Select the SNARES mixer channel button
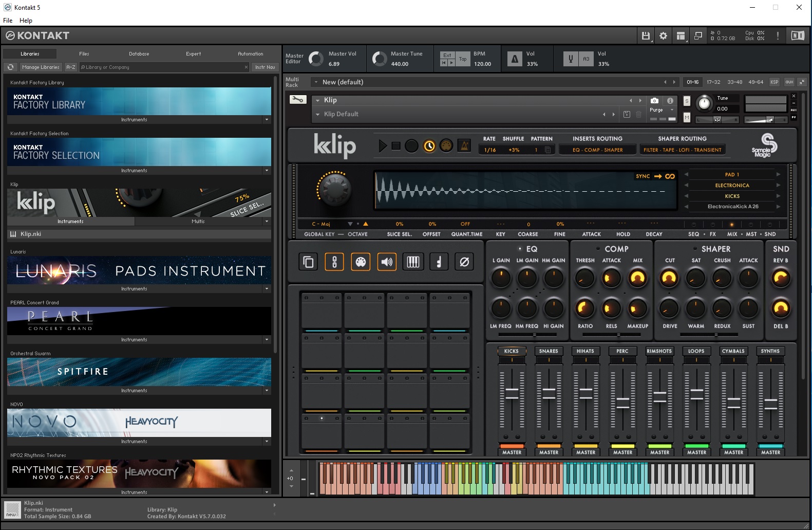The image size is (812, 530). click(549, 351)
